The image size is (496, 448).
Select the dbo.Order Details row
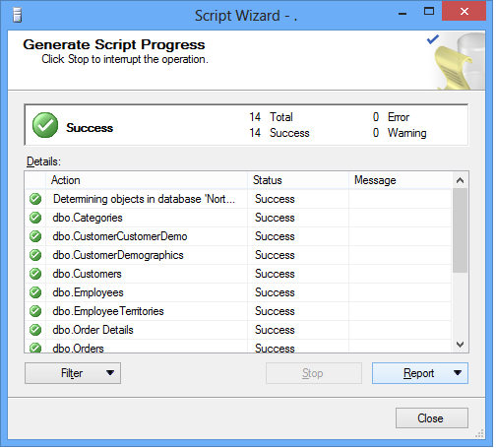[238, 330]
